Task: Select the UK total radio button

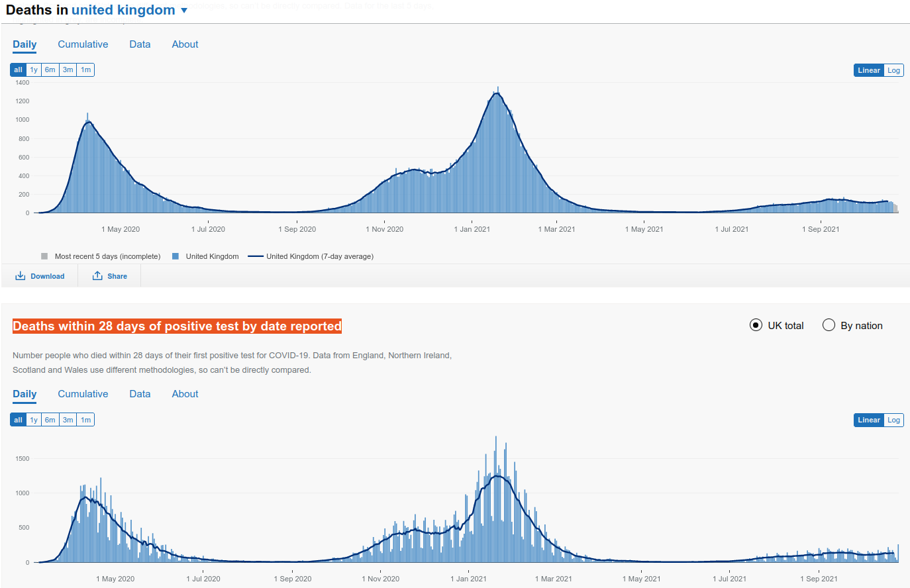Action: 756,325
